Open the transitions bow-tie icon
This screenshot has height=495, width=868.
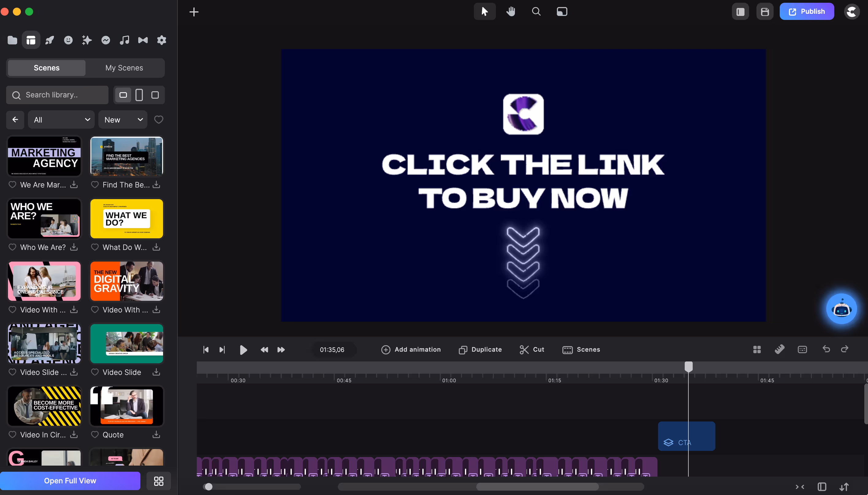pos(143,40)
